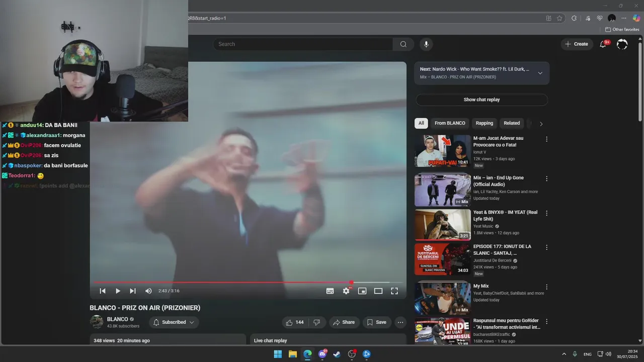Open 'M-am Jucat Adevar sau Provocare' thumbnail

click(443, 151)
